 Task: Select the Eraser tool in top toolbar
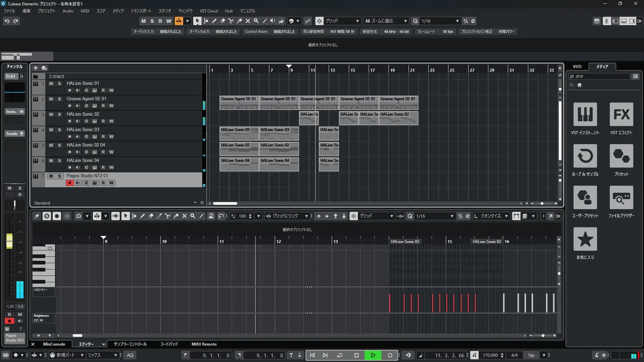[x=222, y=21]
